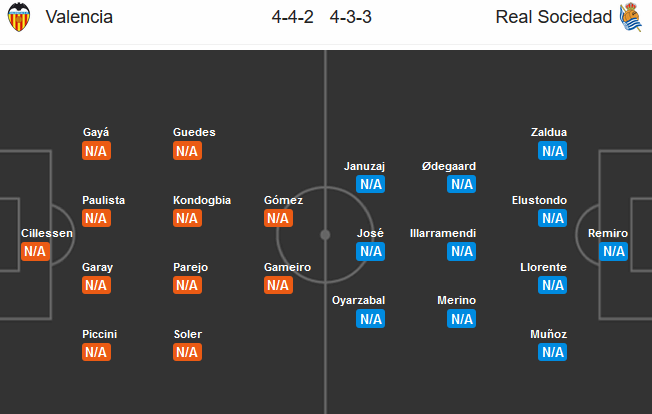Click Oyarzabal's N/A rating badge

point(370,319)
